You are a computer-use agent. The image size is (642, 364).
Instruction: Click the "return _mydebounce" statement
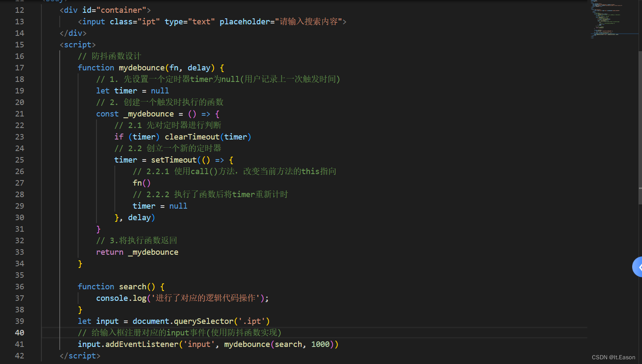[137, 252]
